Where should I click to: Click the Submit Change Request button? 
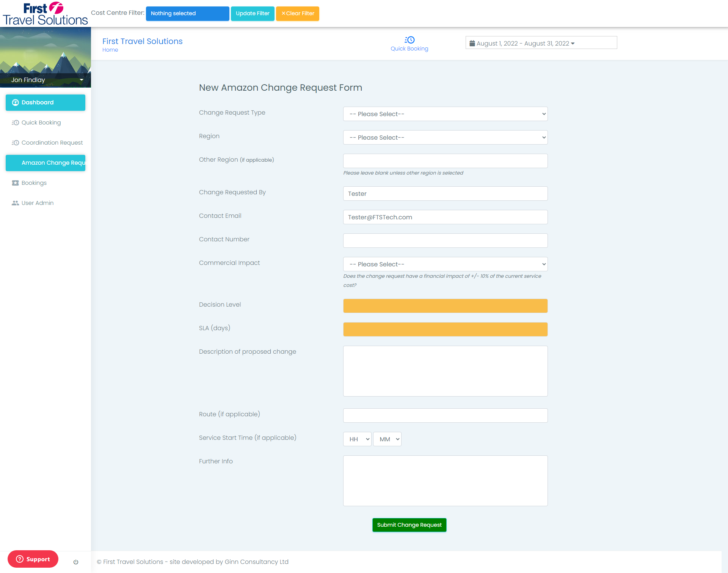pyautogui.click(x=409, y=525)
